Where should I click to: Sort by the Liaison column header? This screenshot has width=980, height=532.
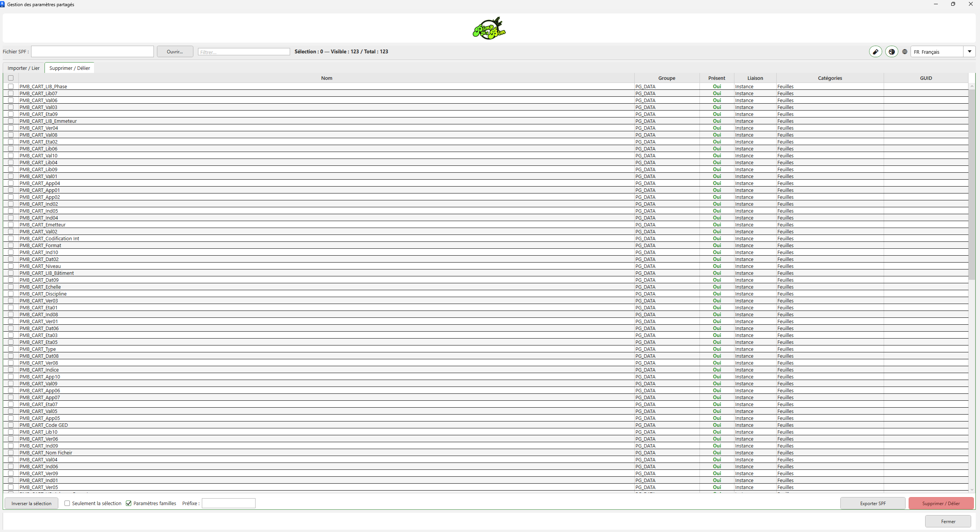point(755,78)
